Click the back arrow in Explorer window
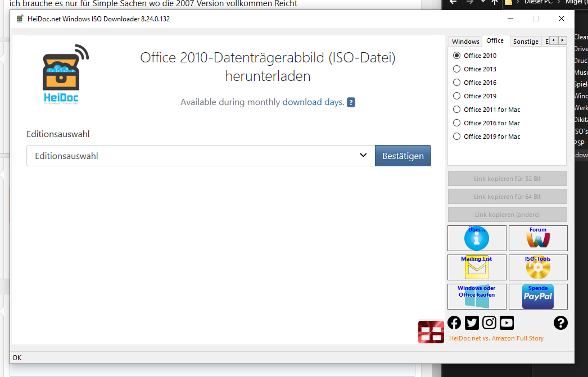The width and height of the screenshot is (588, 377). click(x=453, y=2)
